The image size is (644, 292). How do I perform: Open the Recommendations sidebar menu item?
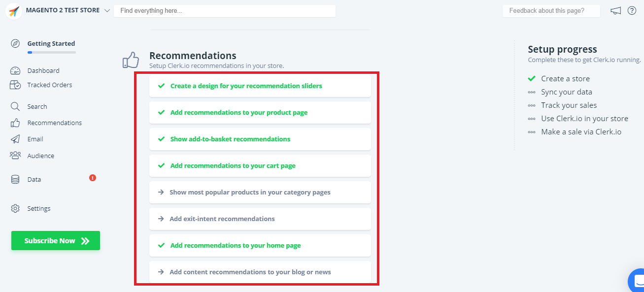tap(54, 123)
